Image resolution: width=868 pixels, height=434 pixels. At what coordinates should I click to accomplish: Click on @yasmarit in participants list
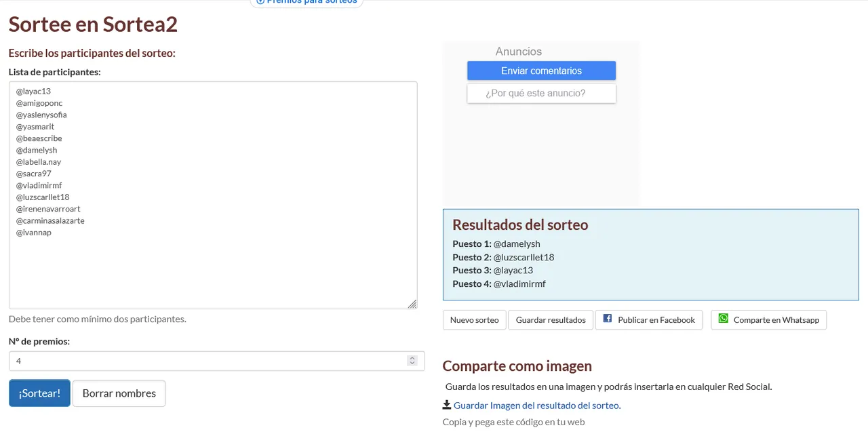(x=35, y=127)
